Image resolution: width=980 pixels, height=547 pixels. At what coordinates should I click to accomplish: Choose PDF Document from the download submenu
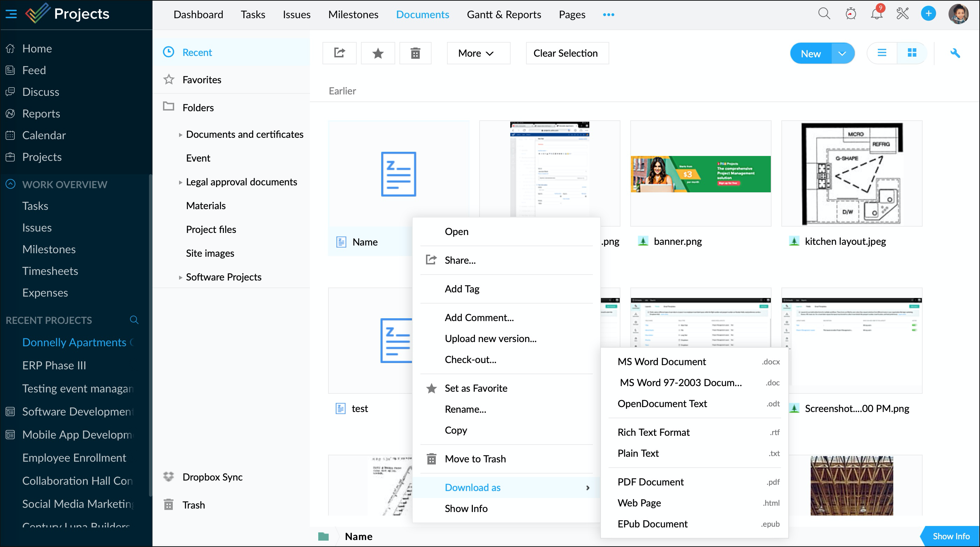651,482
